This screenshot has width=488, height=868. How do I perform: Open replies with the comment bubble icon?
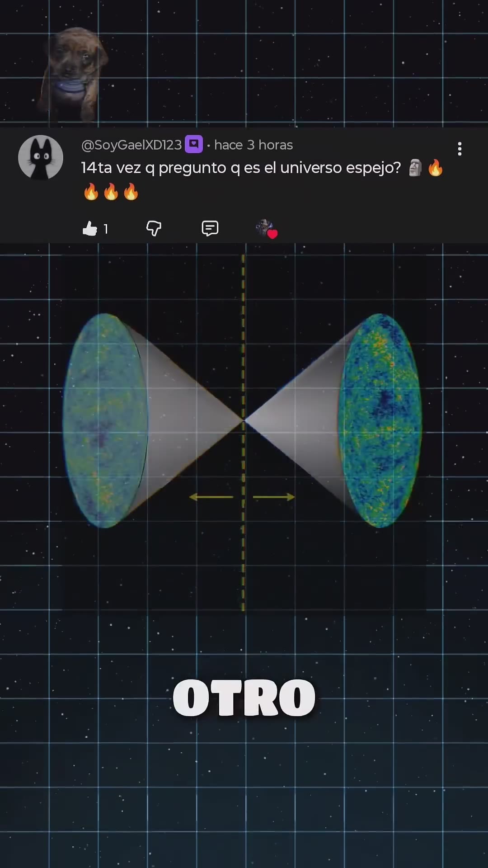pyautogui.click(x=210, y=228)
